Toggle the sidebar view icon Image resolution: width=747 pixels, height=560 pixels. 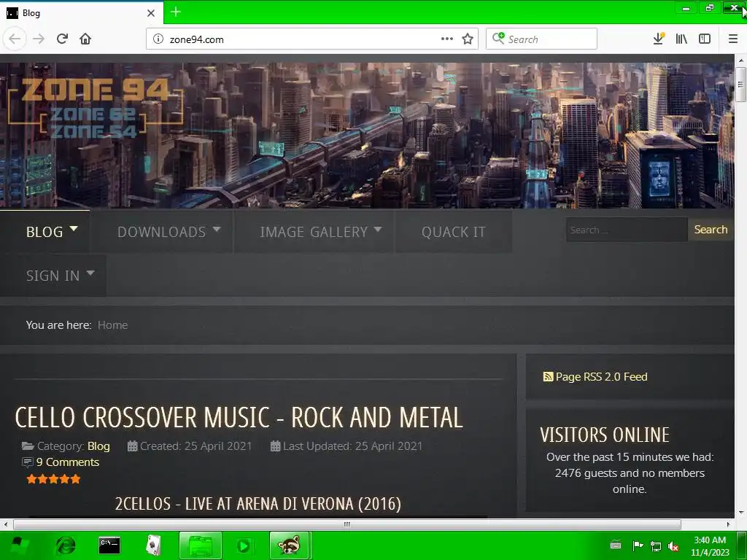(705, 39)
